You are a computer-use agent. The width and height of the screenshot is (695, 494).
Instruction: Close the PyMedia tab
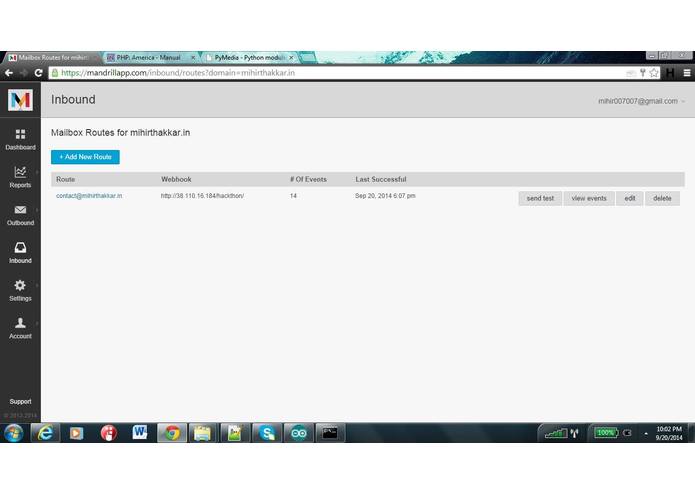tap(291, 58)
